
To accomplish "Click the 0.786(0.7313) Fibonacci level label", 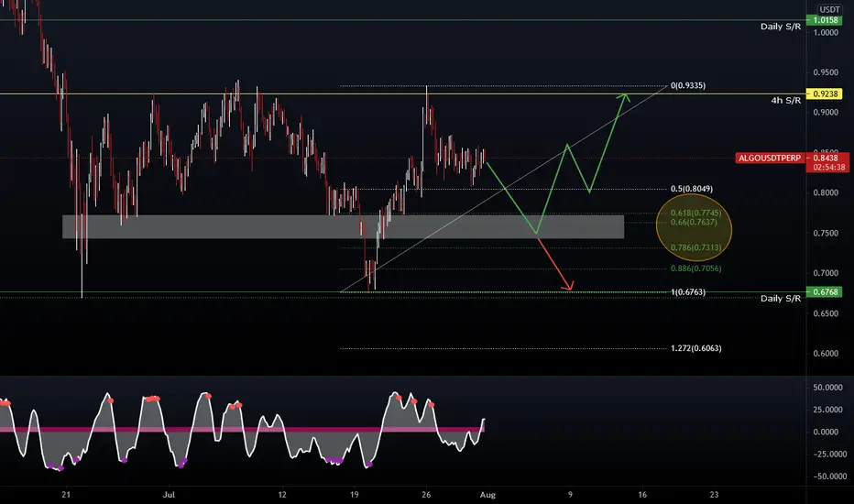I will tap(695, 247).
